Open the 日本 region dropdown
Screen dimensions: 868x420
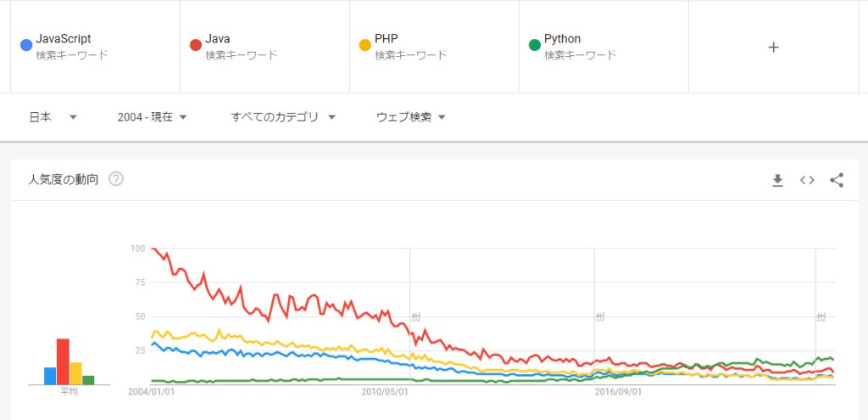click(x=53, y=117)
